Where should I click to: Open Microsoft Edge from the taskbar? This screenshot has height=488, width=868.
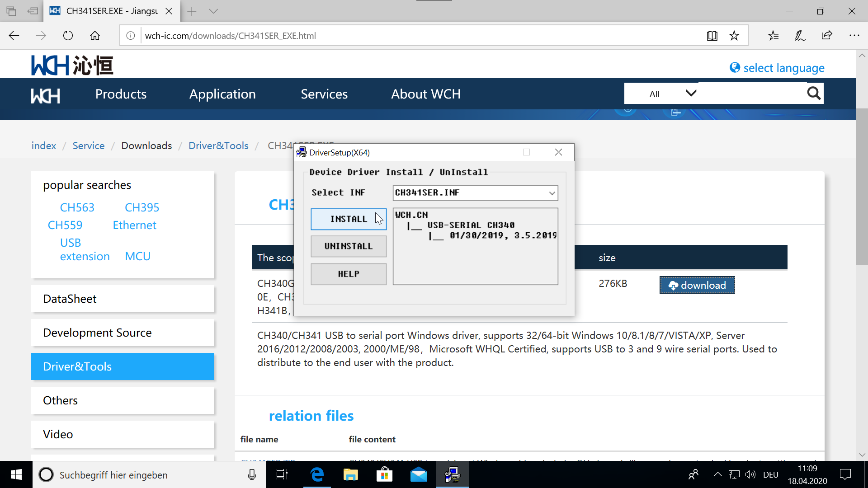[317, 474]
